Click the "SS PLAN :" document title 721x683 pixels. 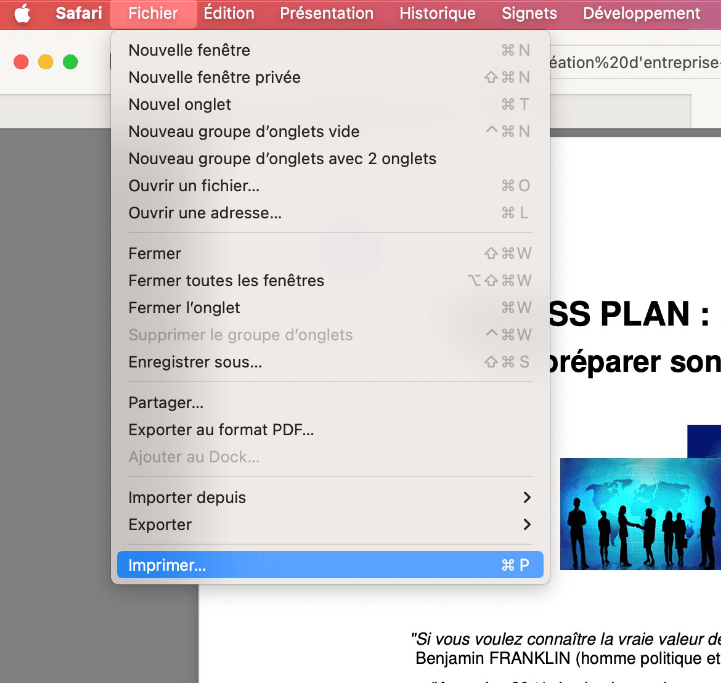pyautogui.click(x=630, y=314)
